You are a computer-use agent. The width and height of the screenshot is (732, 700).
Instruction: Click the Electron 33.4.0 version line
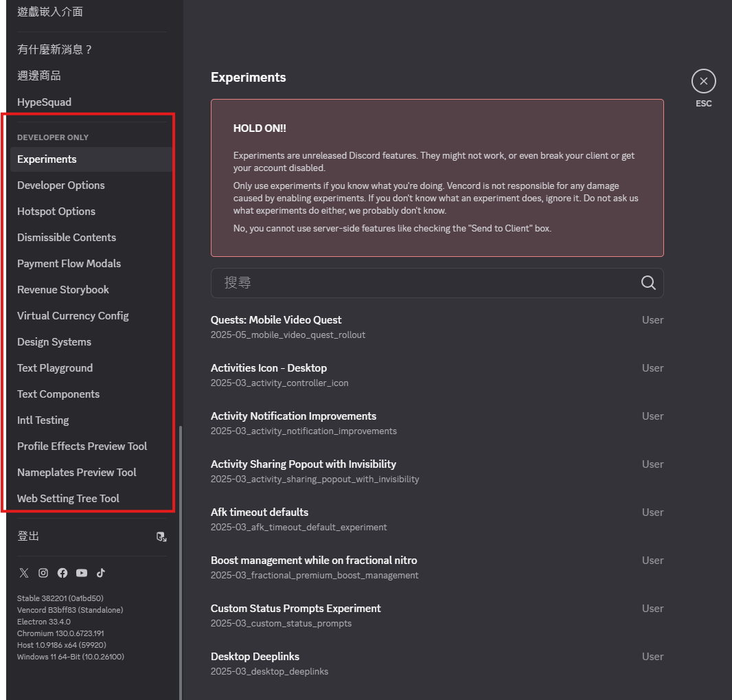pyautogui.click(x=44, y=622)
